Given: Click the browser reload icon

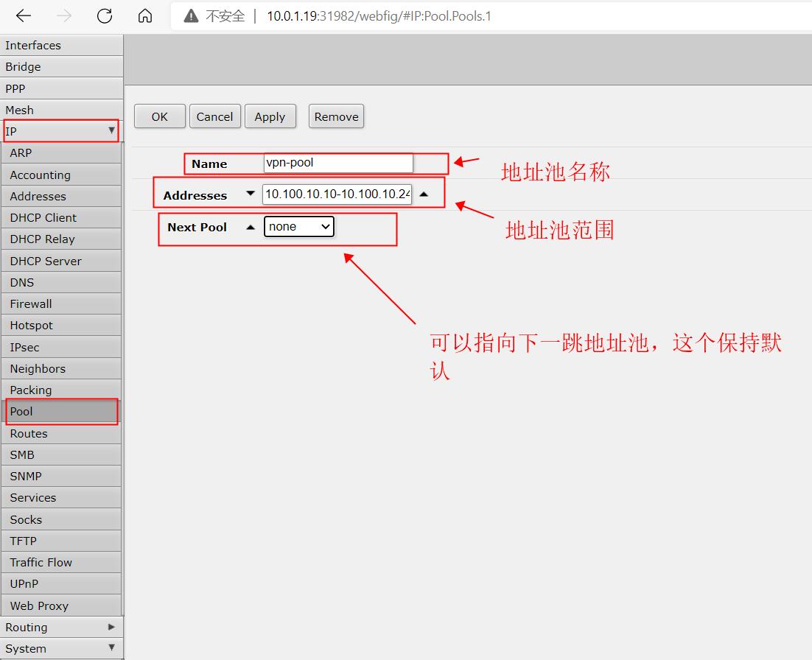Looking at the screenshot, I should [104, 16].
